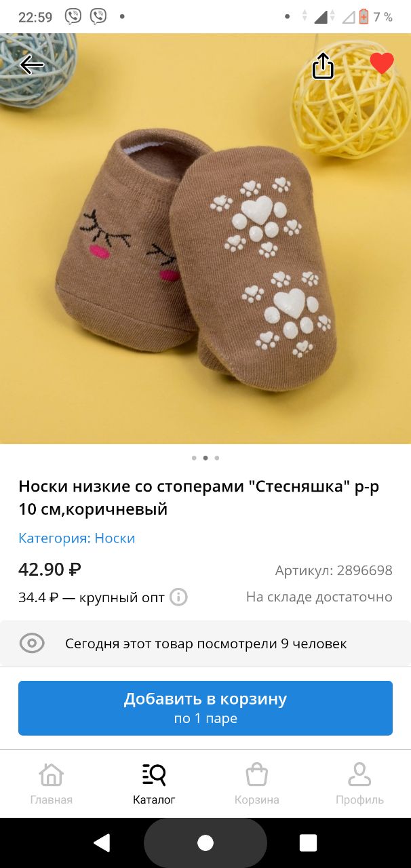Viewport: 411px width, 868px height.
Task: Tap the Android back navigation triangle
Action: [x=102, y=843]
